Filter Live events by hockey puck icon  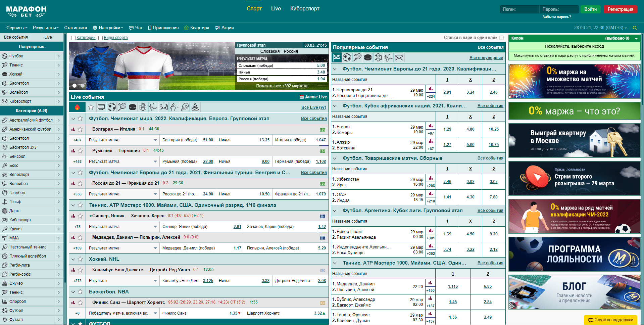pos(133,107)
